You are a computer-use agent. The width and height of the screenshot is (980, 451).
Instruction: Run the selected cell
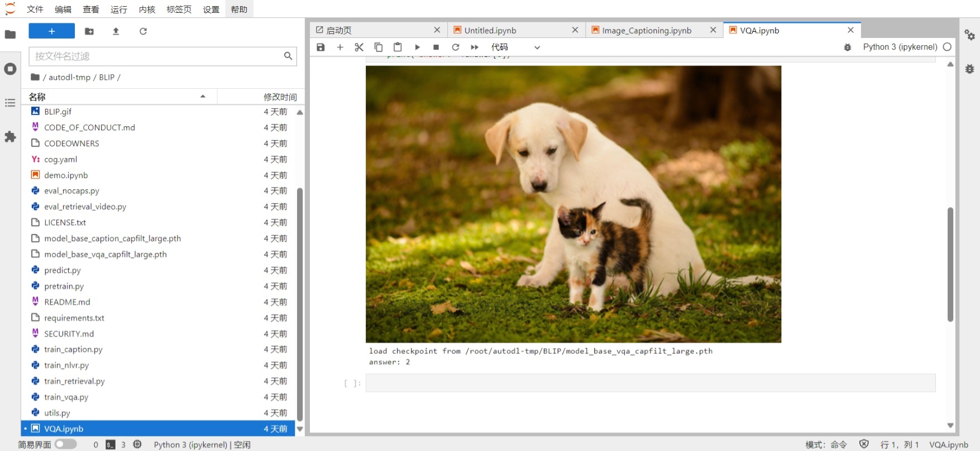[x=417, y=47]
